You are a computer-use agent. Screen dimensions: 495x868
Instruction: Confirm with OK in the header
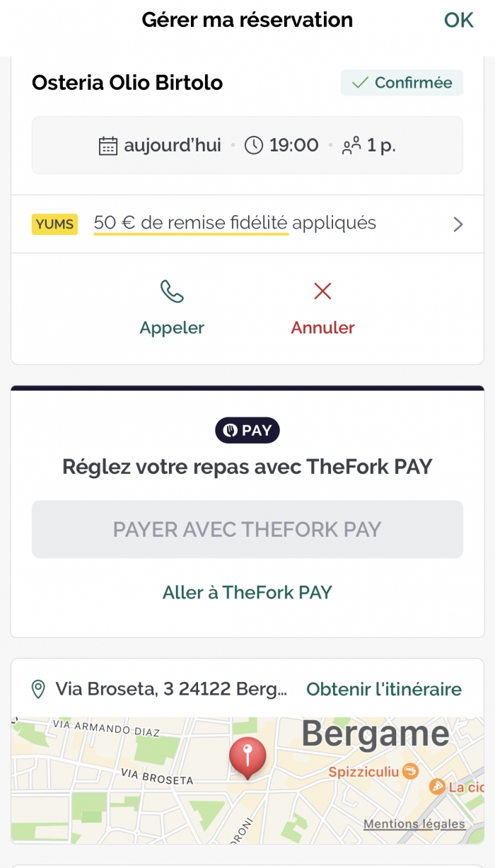pyautogui.click(x=459, y=20)
